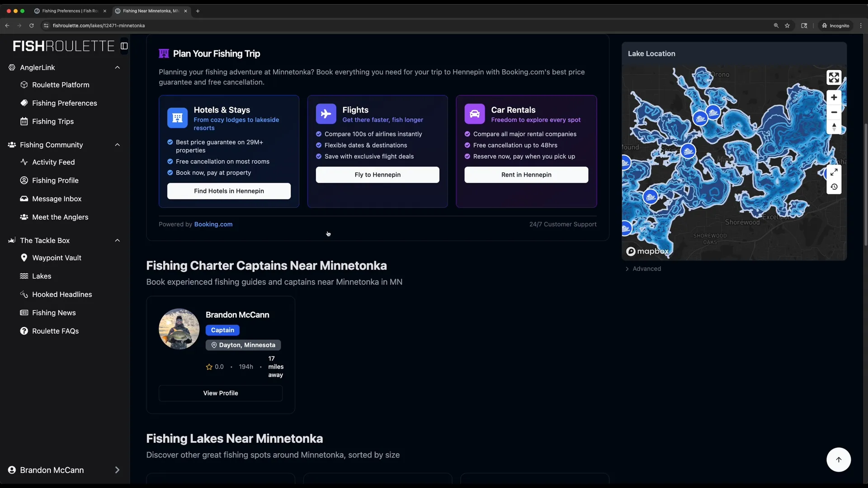
Task: Open the Booking.com link
Action: (x=212, y=224)
